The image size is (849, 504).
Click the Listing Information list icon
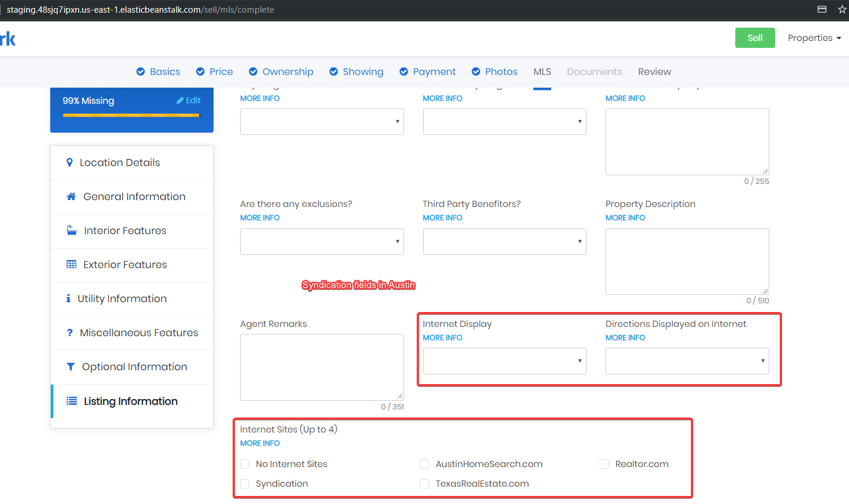[x=72, y=401]
